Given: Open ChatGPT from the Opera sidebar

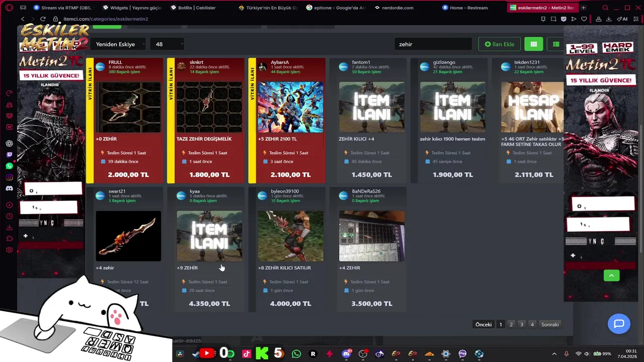Looking at the screenshot, I should (9, 143).
